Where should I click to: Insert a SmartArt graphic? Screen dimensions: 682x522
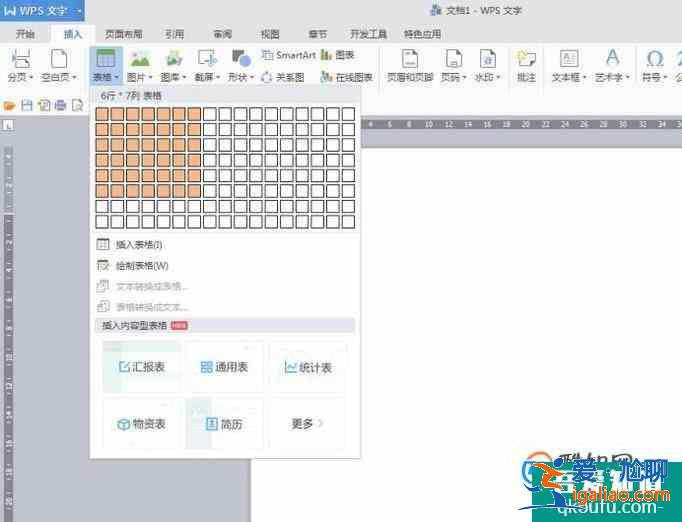point(288,55)
